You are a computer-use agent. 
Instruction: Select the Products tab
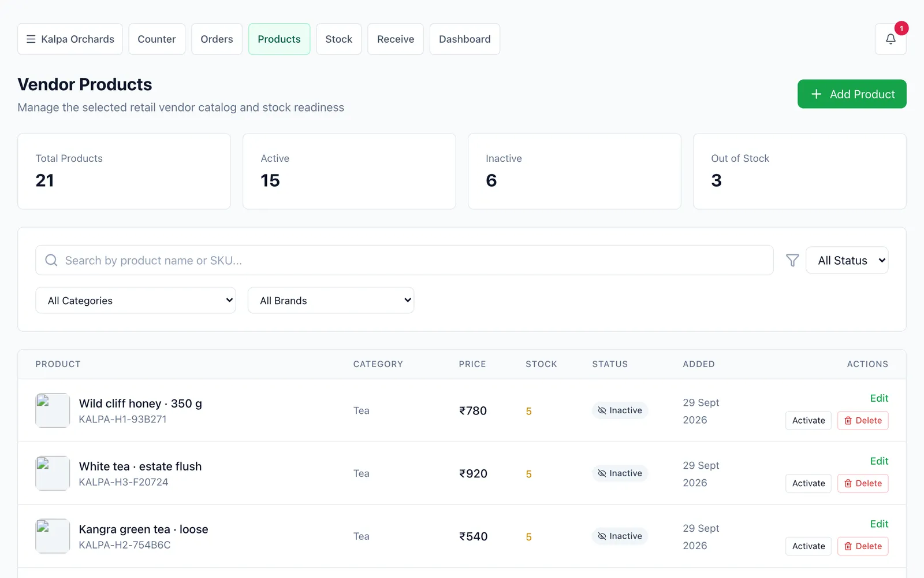[279, 39]
